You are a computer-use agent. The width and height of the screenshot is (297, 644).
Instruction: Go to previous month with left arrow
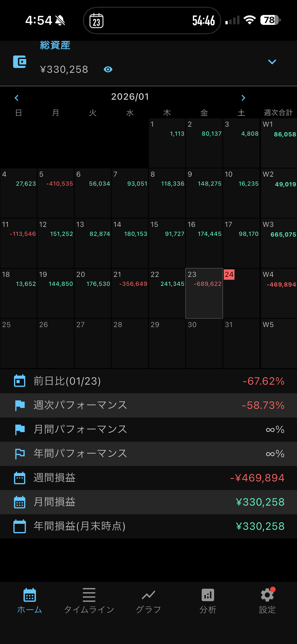point(17,98)
